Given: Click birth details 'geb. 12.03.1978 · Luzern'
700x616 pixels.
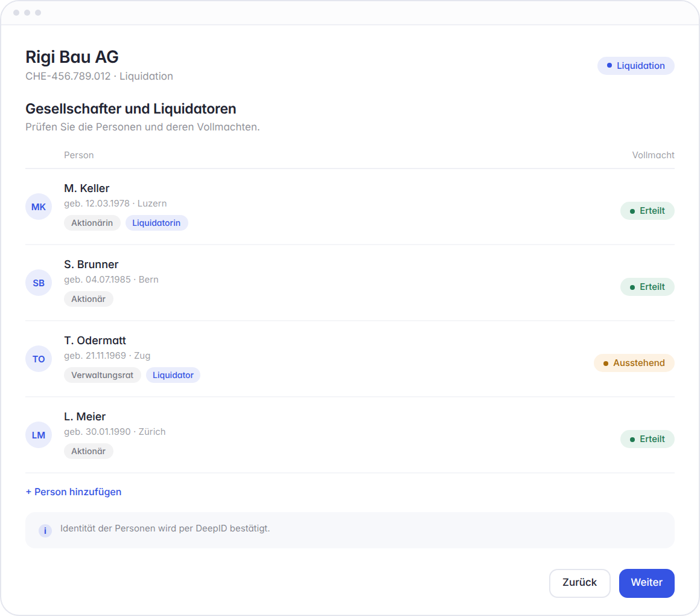Looking at the screenshot, I should click(x=115, y=204).
